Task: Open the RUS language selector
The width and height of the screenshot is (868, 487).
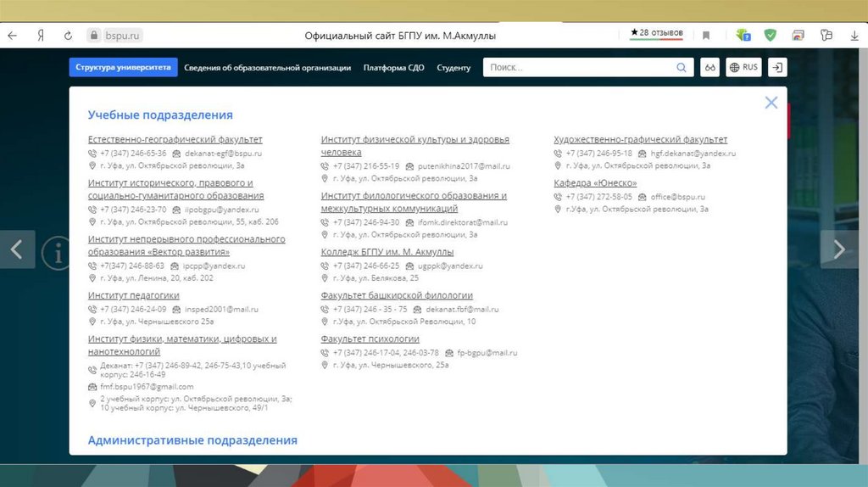Action: 743,67
